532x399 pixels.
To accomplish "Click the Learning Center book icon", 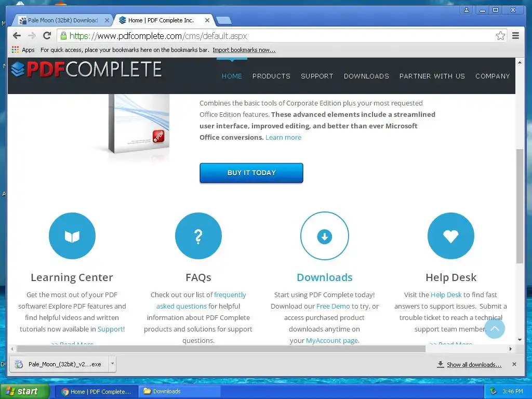I will tap(72, 236).
